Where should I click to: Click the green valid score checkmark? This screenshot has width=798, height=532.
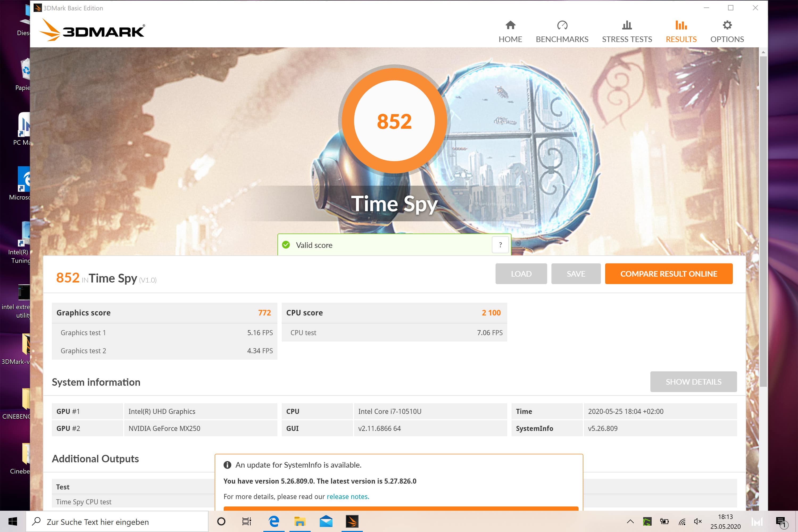pos(286,245)
